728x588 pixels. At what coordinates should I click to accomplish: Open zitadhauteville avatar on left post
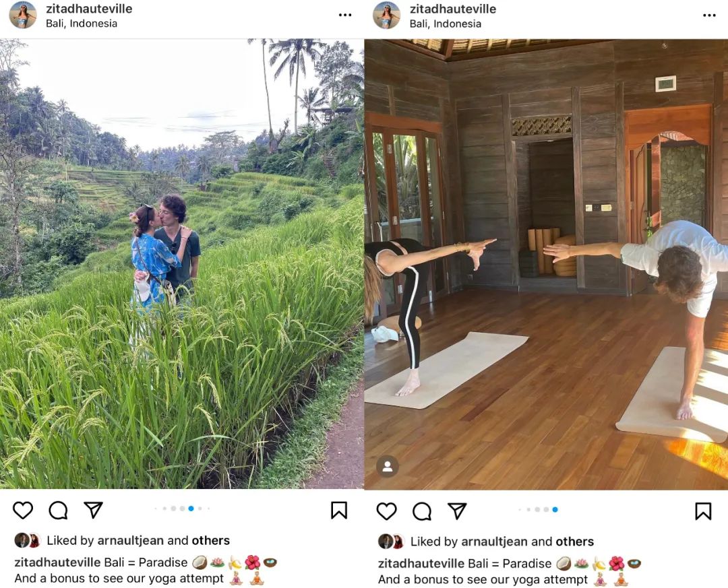click(23, 15)
